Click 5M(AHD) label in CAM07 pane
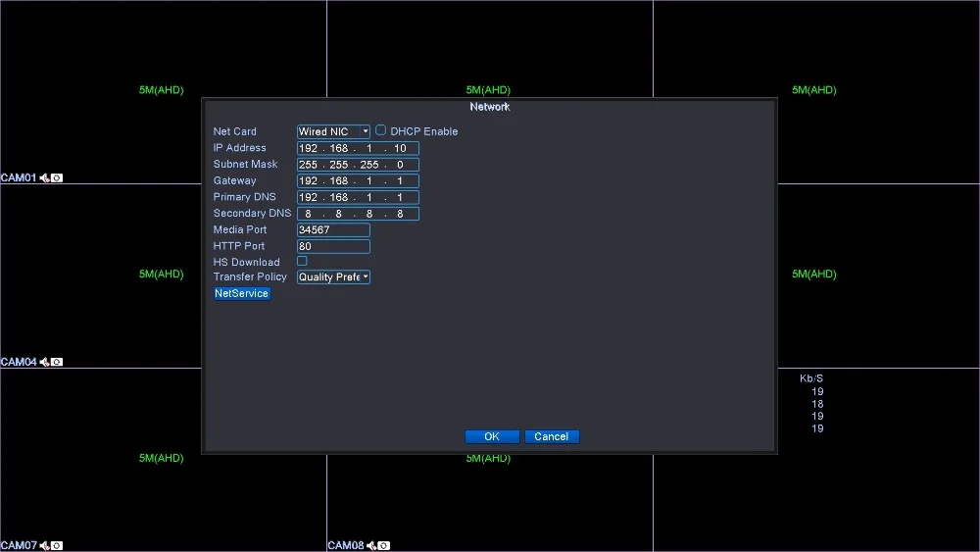Screen dimensions: 980x552 coord(162,458)
